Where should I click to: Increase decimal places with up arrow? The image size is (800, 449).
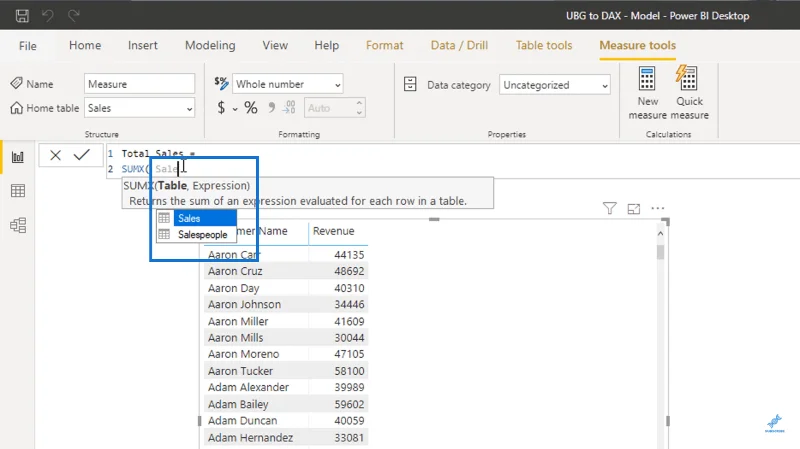tap(359, 103)
